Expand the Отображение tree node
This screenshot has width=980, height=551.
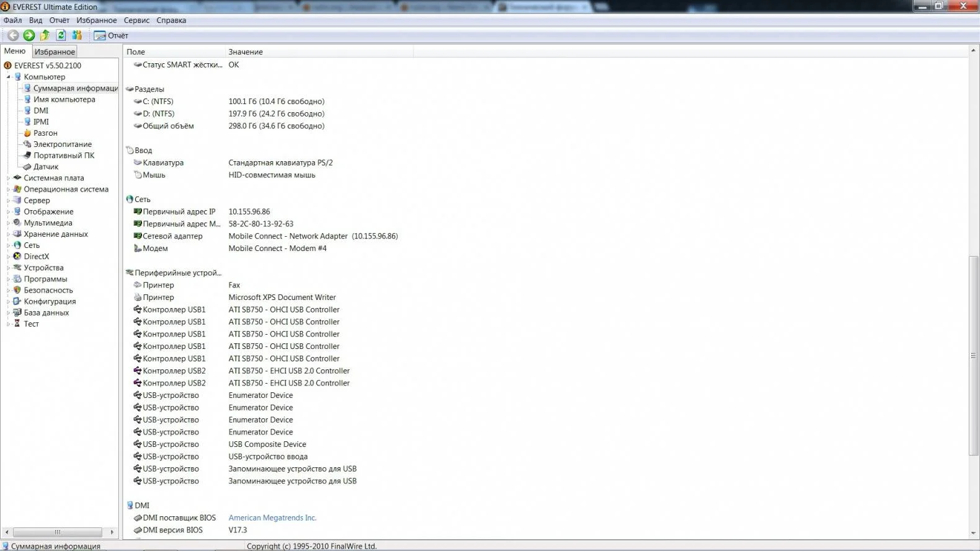pos(8,211)
